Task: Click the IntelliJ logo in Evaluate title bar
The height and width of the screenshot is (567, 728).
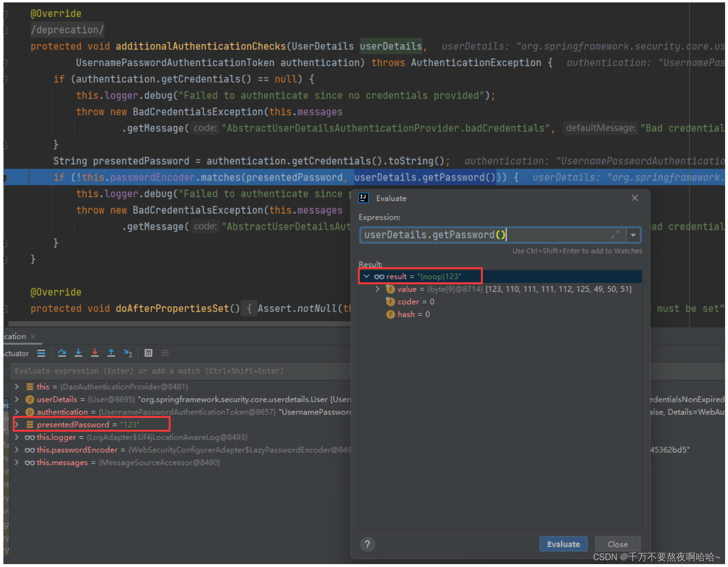Action: click(x=364, y=198)
